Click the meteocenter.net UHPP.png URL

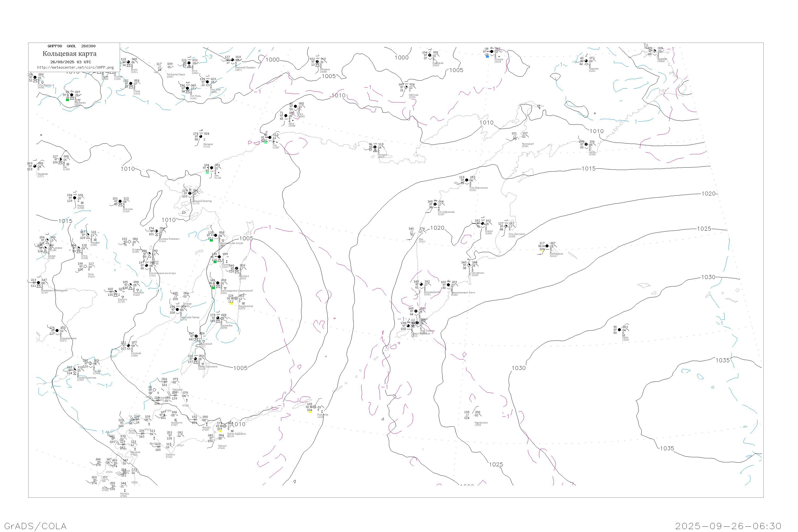pos(75,68)
